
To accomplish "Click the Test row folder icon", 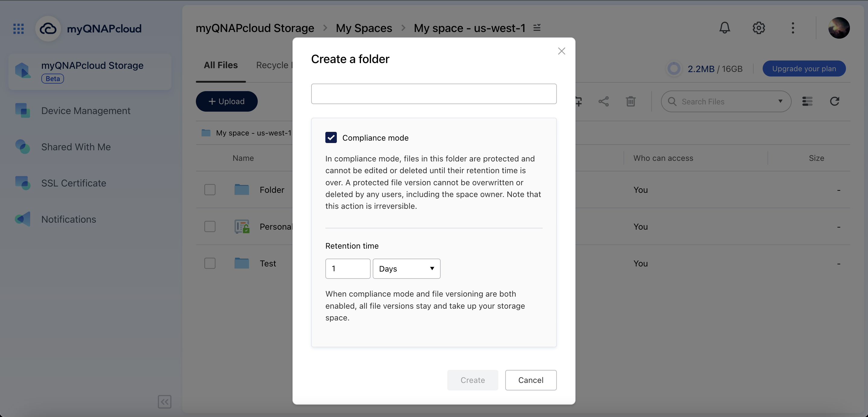I will click(242, 263).
